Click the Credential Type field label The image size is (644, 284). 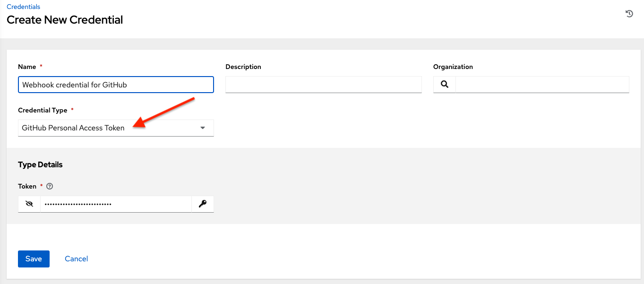(x=43, y=111)
